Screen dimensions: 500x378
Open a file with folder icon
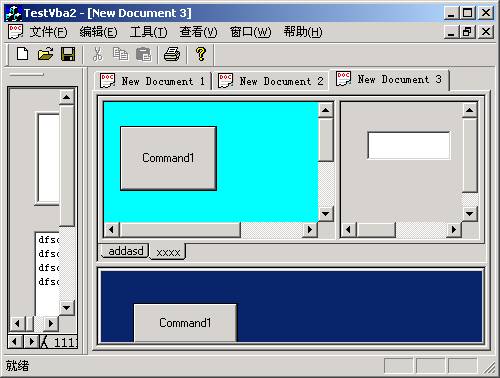[x=45, y=54]
